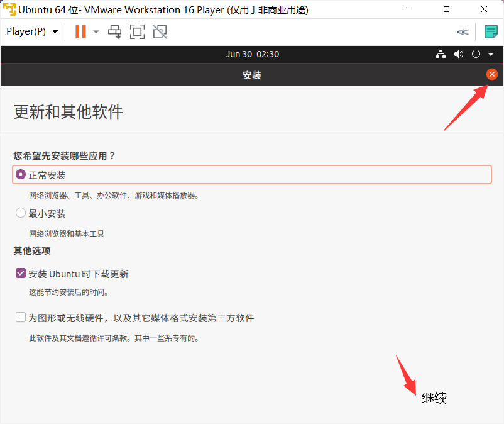Enable third-party software checkbox for graphics and Wi-Fi
The height and width of the screenshot is (424, 504).
tap(21, 318)
